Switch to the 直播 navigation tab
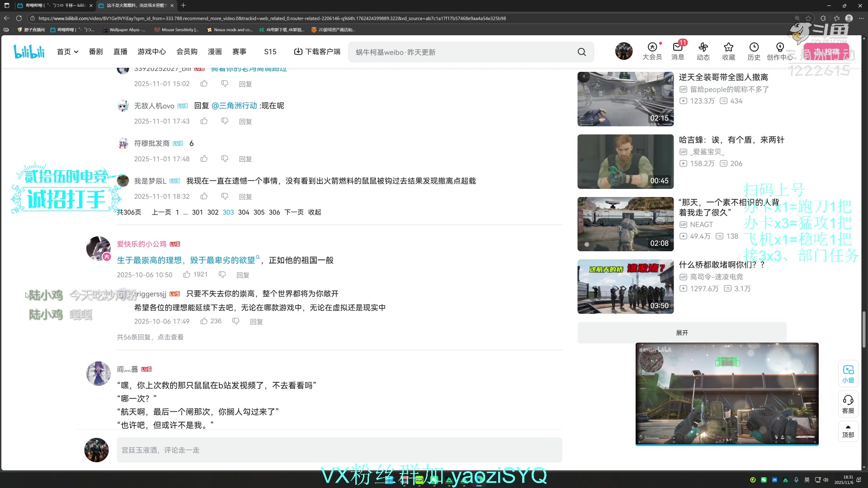 pos(120,52)
